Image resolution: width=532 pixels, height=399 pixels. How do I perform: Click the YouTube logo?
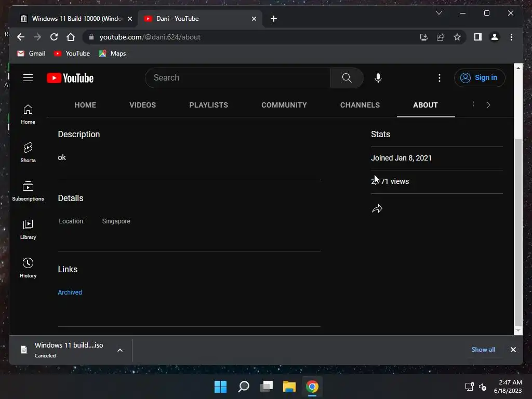70,78
